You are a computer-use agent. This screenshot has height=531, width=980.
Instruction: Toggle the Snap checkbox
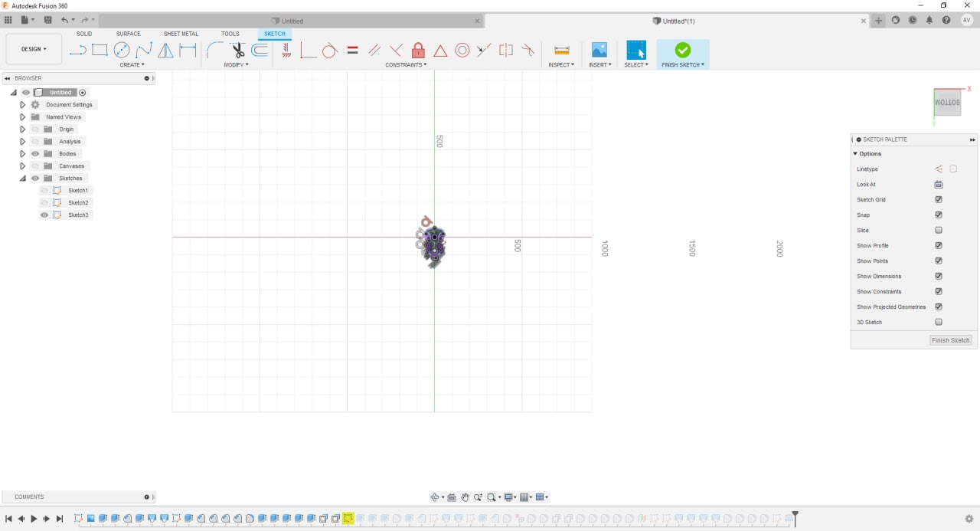tap(939, 215)
